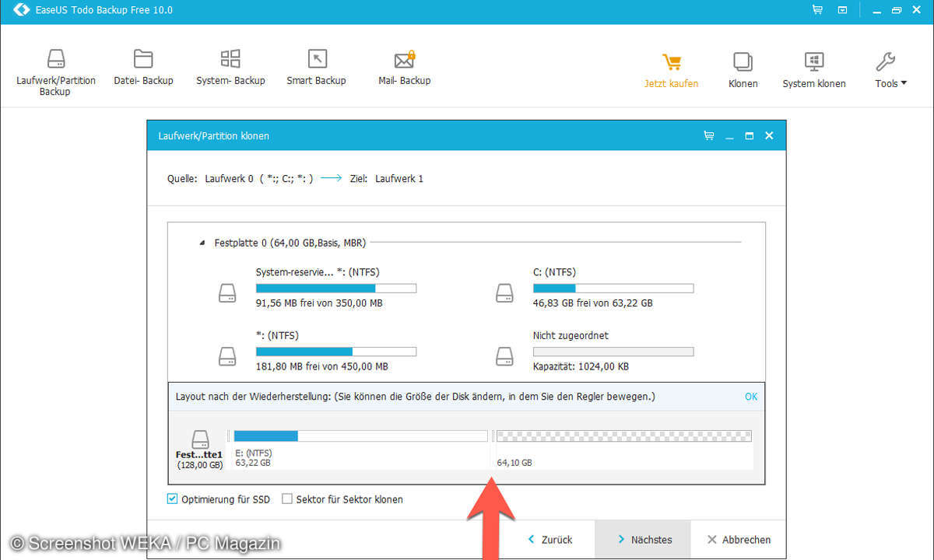Click the Festplatte1 target disk icon

click(x=201, y=439)
